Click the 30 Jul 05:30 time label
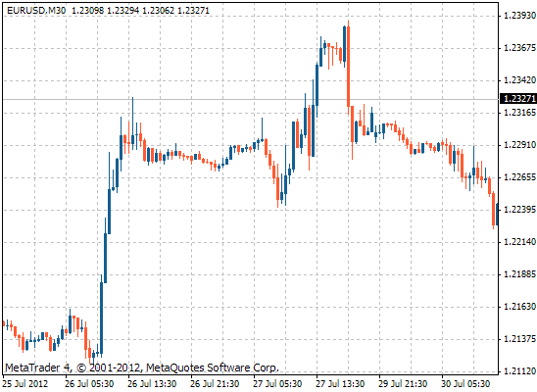The image size is (537, 392). tap(465, 384)
